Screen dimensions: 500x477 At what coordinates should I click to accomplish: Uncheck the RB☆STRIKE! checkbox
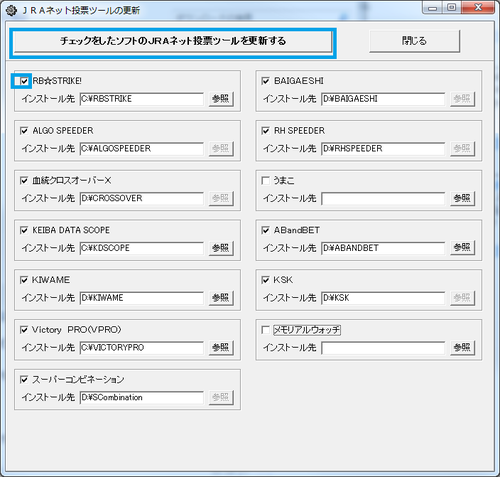(x=24, y=81)
